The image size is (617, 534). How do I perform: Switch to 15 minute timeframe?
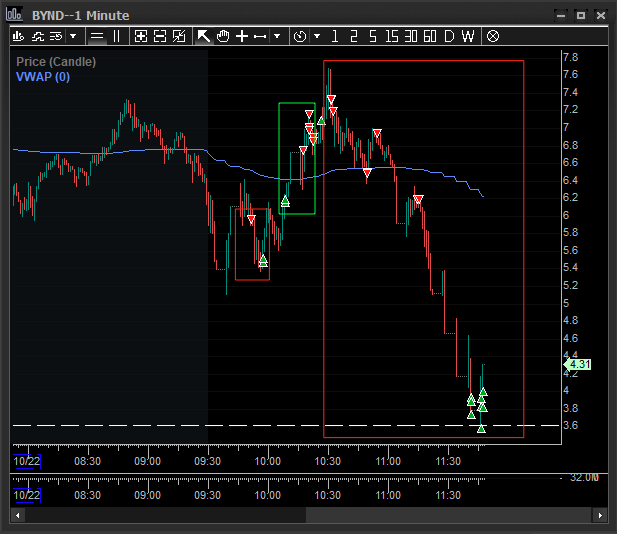(392, 37)
